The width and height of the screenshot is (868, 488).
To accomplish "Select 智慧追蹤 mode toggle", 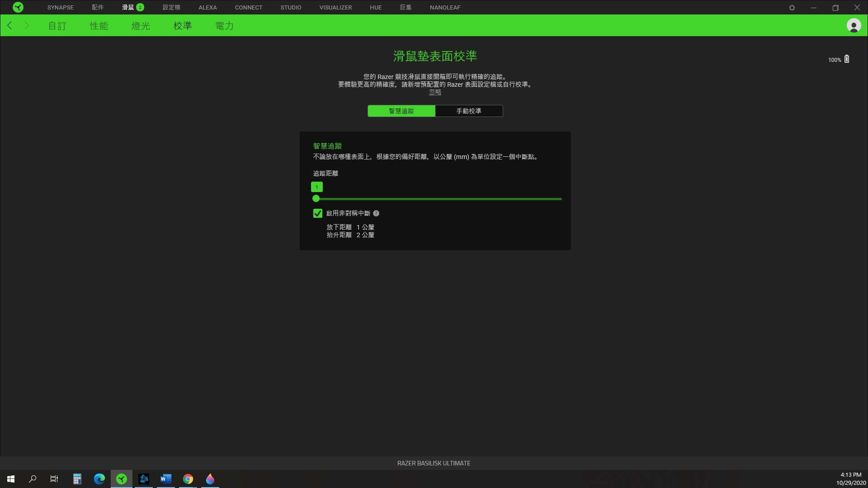I will tap(401, 111).
